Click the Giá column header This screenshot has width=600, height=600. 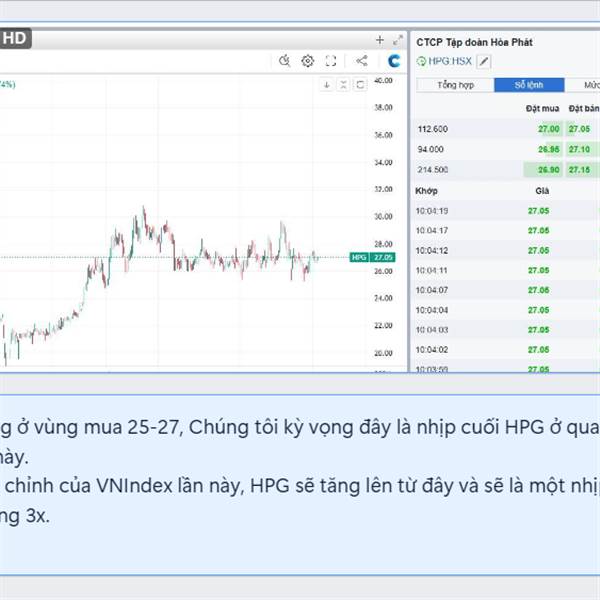542,191
